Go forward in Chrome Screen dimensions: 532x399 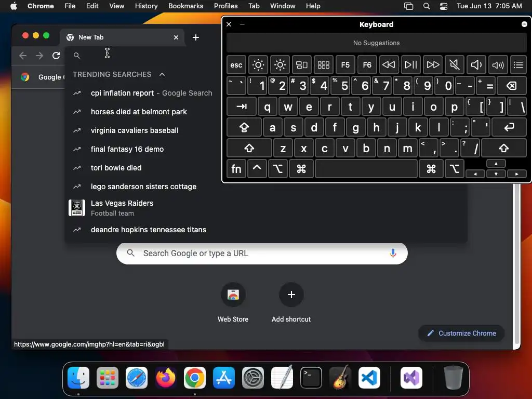click(39, 55)
